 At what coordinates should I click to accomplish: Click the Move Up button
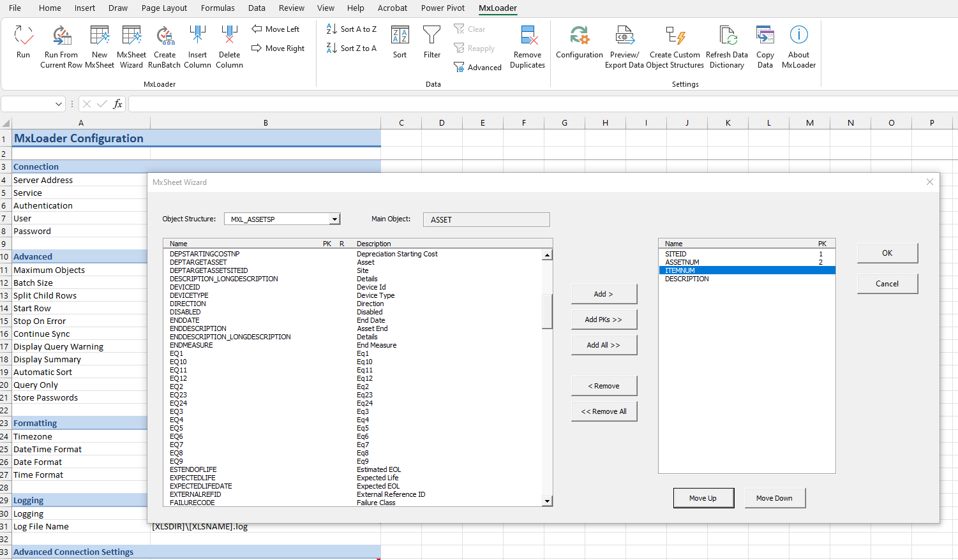point(703,498)
